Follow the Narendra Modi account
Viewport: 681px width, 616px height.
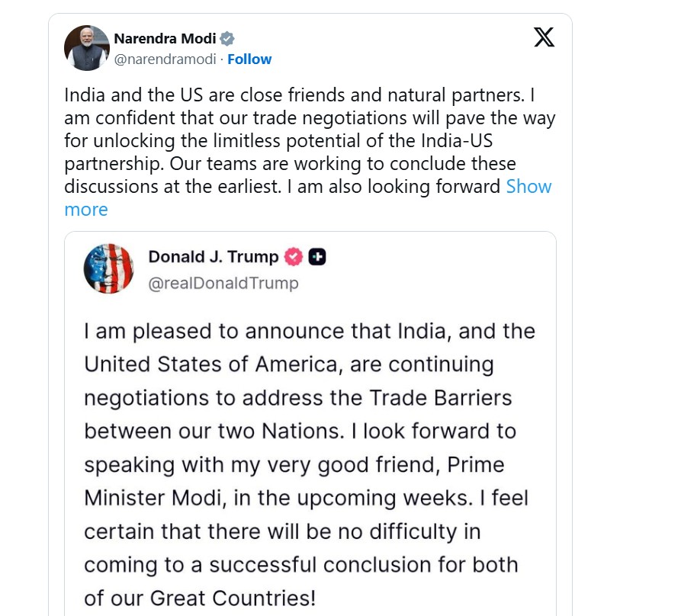249,59
